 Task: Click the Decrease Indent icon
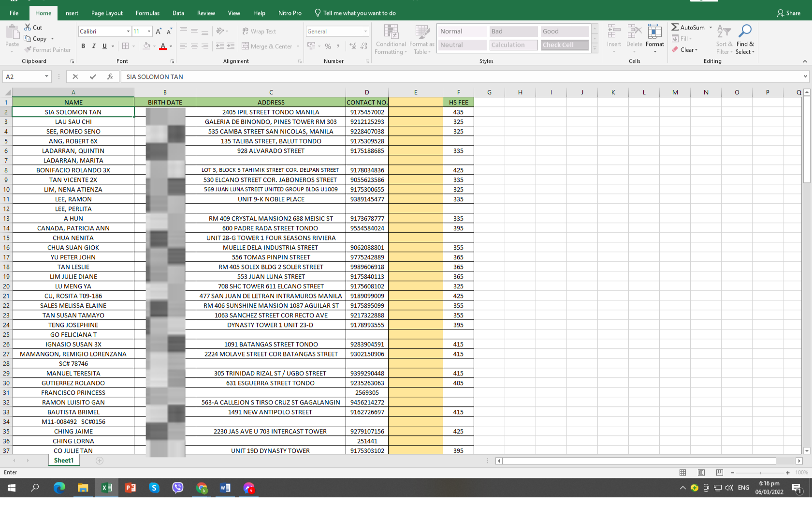(220, 46)
